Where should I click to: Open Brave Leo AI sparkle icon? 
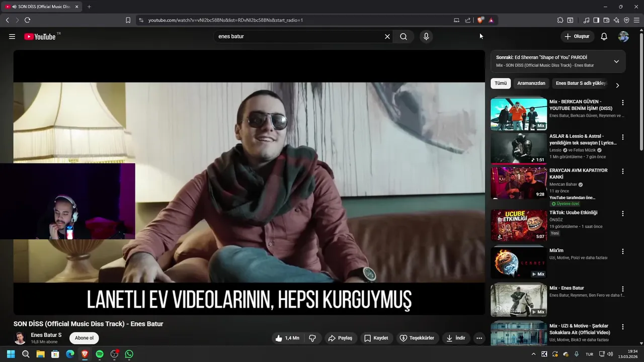(616, 20)
